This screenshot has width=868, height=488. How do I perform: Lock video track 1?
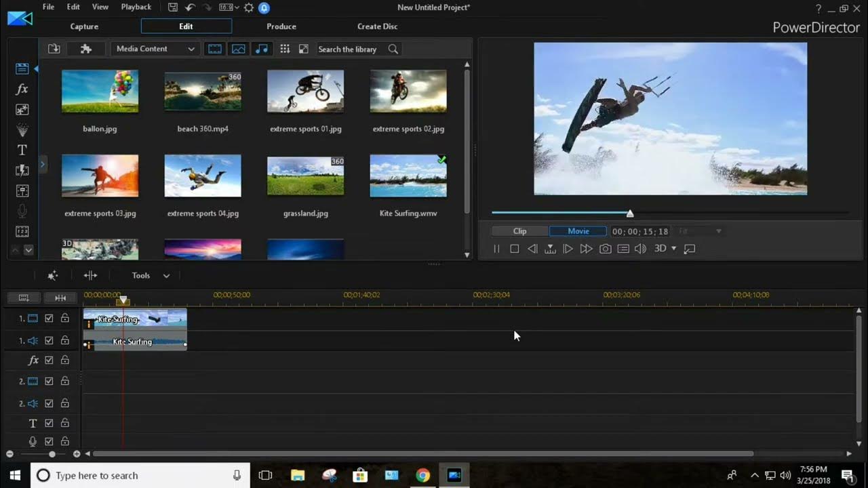65,318
